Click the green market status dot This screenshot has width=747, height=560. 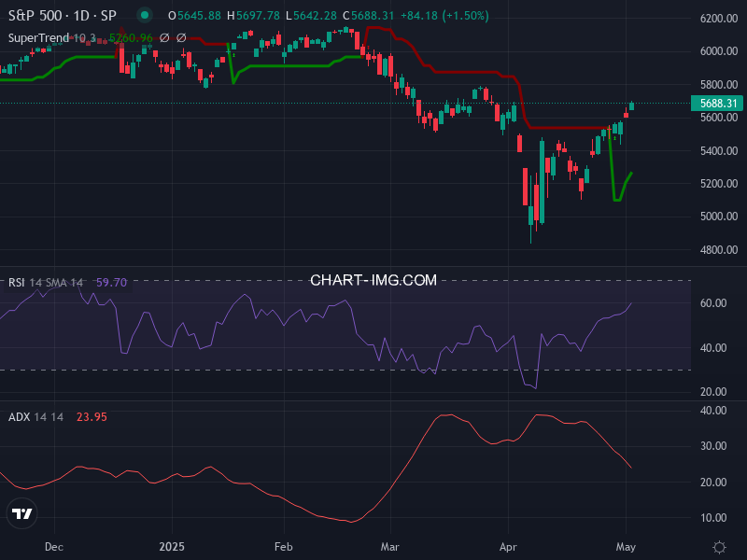[x=145, y=15]
